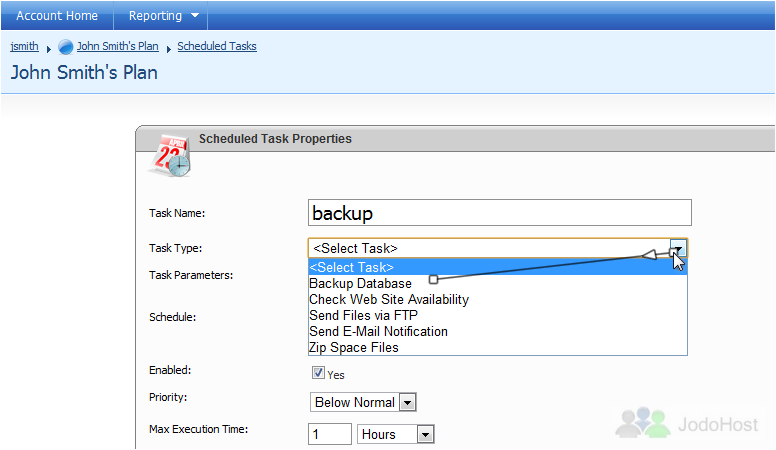Open the Reporting menu tab
Viewport: 776px width, 450px height.
(161, 15)
